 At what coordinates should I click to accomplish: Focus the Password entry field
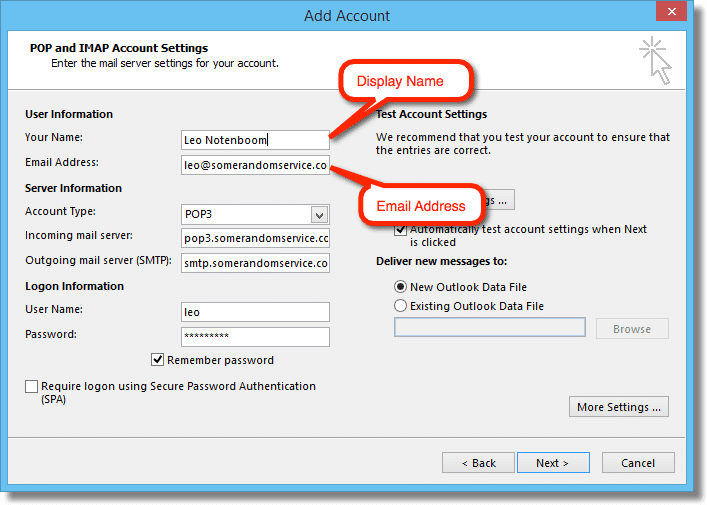tap(255, 337)
